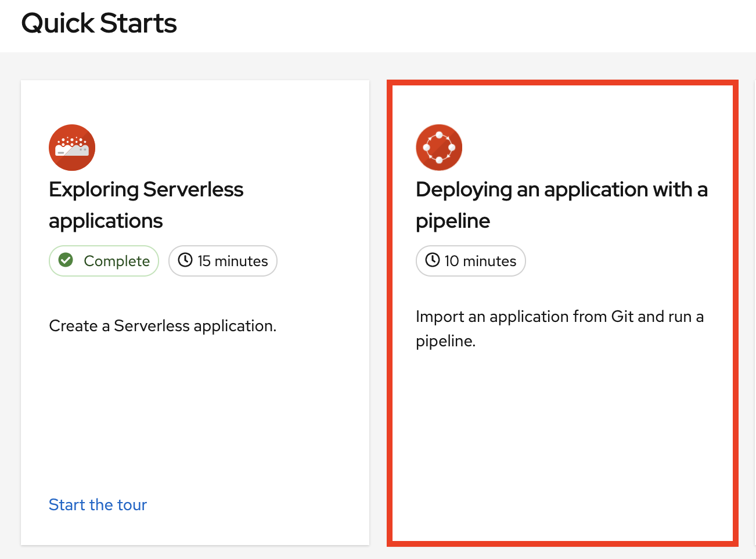Open the Start the tour link
This screenshot has height=559, width=756.
(x=98, y=504)
